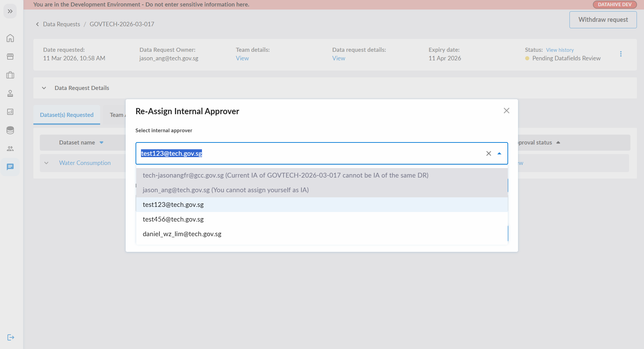Click the expiry date 11 Apr 2026
This screenshot has height=349, width=644.
coord(445,58)
